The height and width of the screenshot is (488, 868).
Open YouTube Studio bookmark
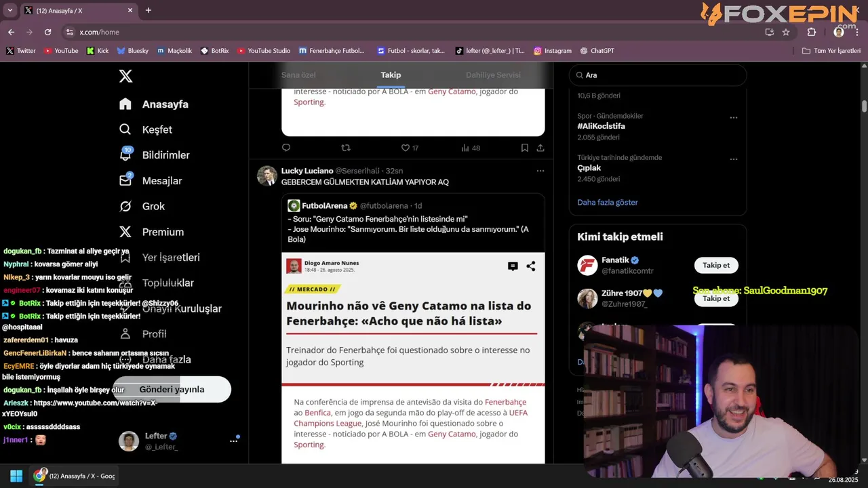coord(264,51)
